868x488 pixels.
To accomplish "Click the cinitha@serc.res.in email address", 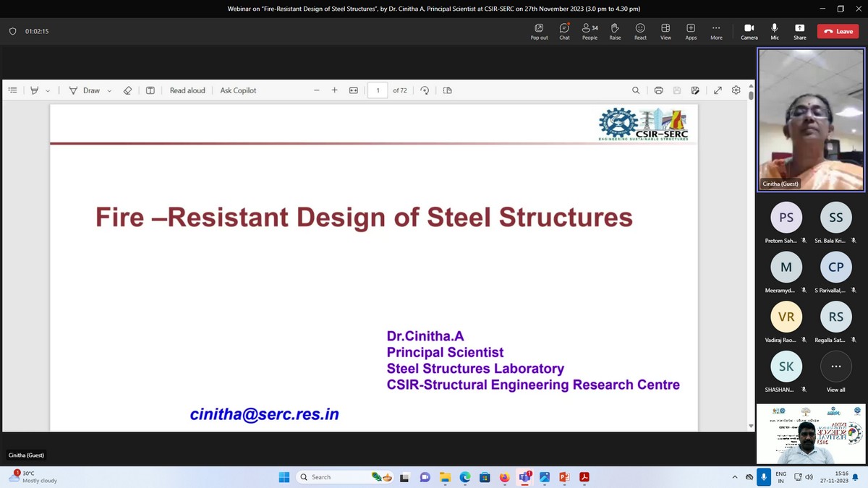I will pos(265,414).
